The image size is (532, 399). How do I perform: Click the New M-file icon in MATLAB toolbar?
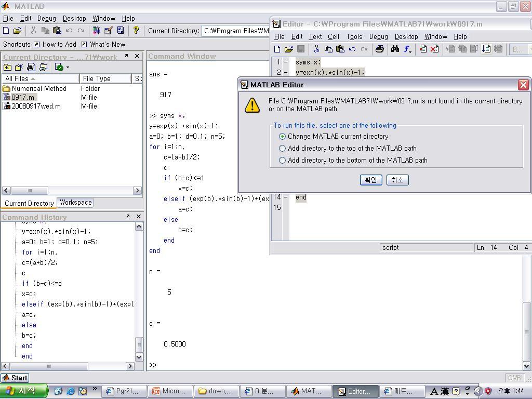6,31
